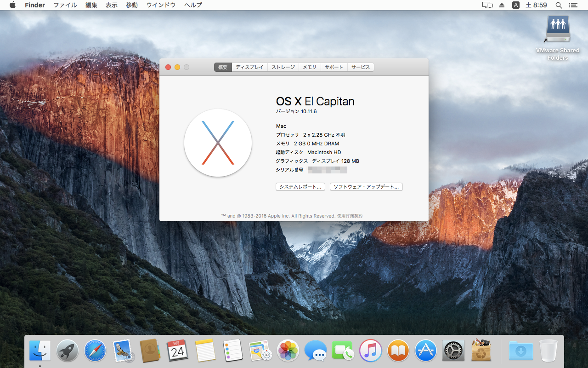The height and width of the screenshot is (368, 588).
Task: Open Downloads folder in the Dock
Action: [521, 351]
